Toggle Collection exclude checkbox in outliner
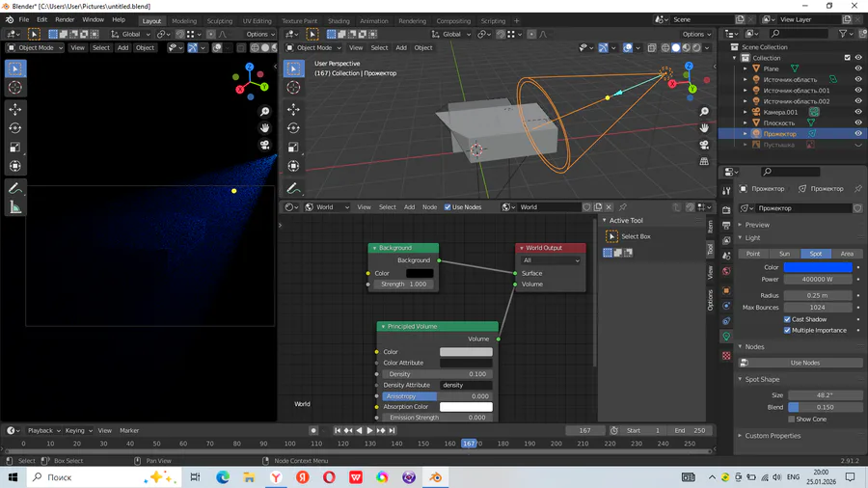Image resolution: width=868 pixels, height=488 pixels. (x=847, y=58)
